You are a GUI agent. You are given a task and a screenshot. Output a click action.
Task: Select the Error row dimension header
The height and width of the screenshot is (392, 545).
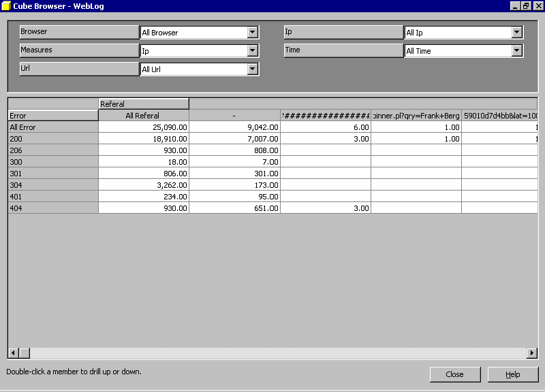(x=52, y=116)
